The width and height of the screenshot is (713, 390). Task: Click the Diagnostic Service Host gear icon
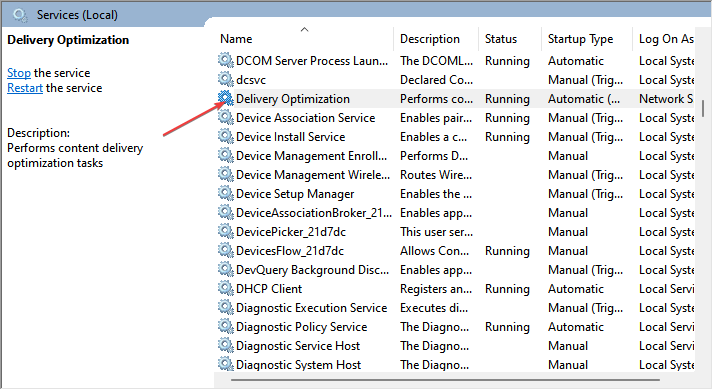226,345
